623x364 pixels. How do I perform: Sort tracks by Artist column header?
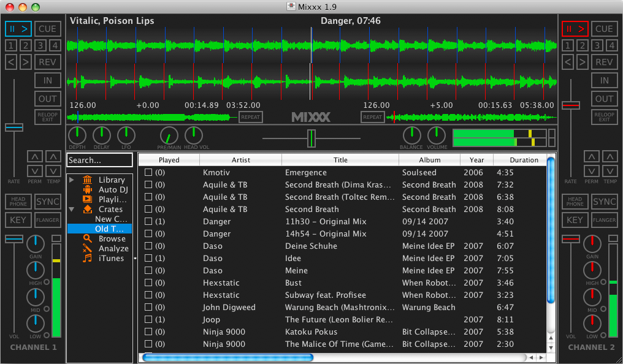240,160
